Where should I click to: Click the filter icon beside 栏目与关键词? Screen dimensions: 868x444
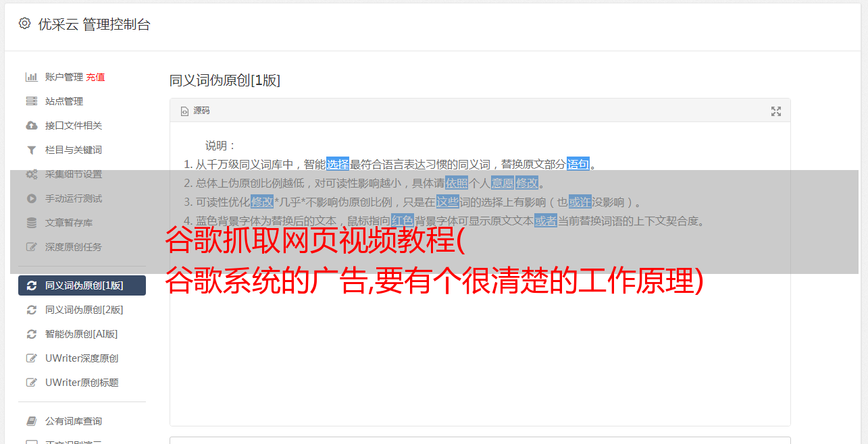click(31, 150)
